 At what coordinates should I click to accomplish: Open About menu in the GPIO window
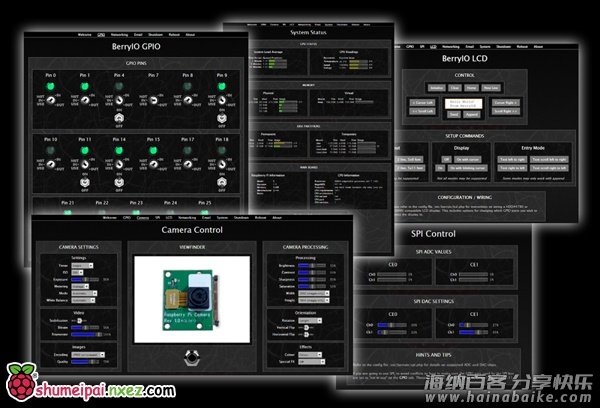(x=190, y=35)
